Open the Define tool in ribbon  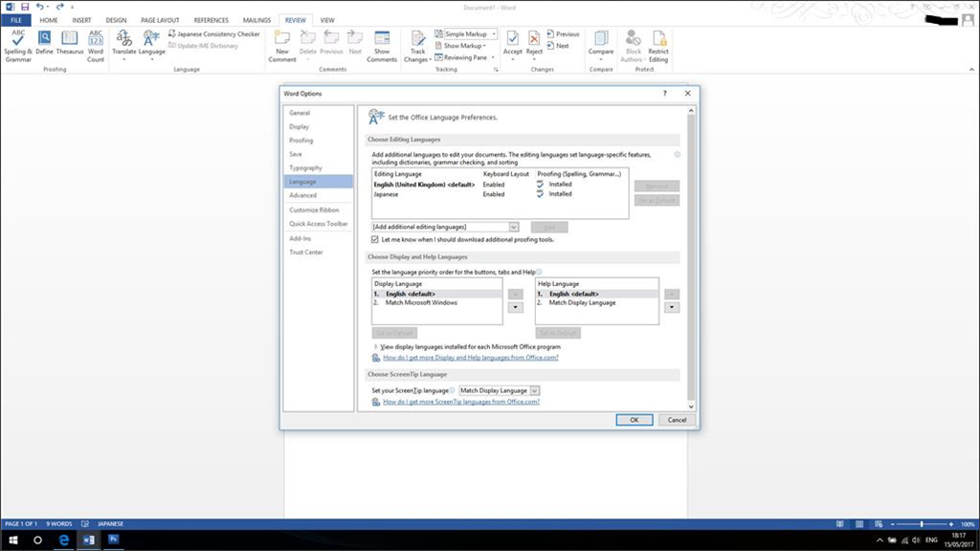(x=44, y=42)
